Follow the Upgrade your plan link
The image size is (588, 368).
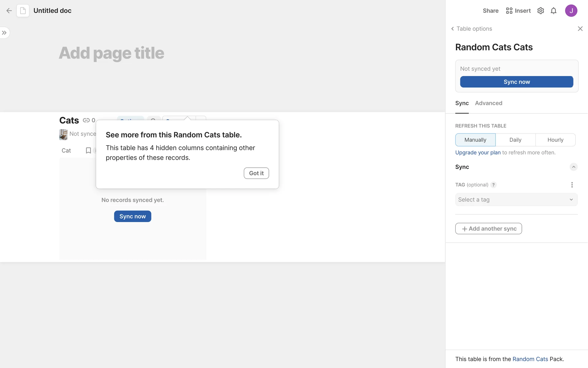coord(478,153)
